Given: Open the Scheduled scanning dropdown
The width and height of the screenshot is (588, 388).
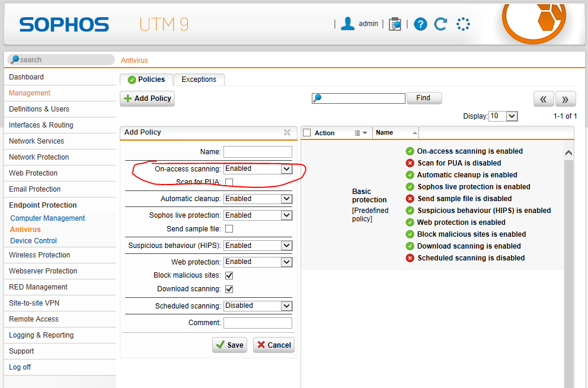Looking at the screenshot, I should coord(258,306).
